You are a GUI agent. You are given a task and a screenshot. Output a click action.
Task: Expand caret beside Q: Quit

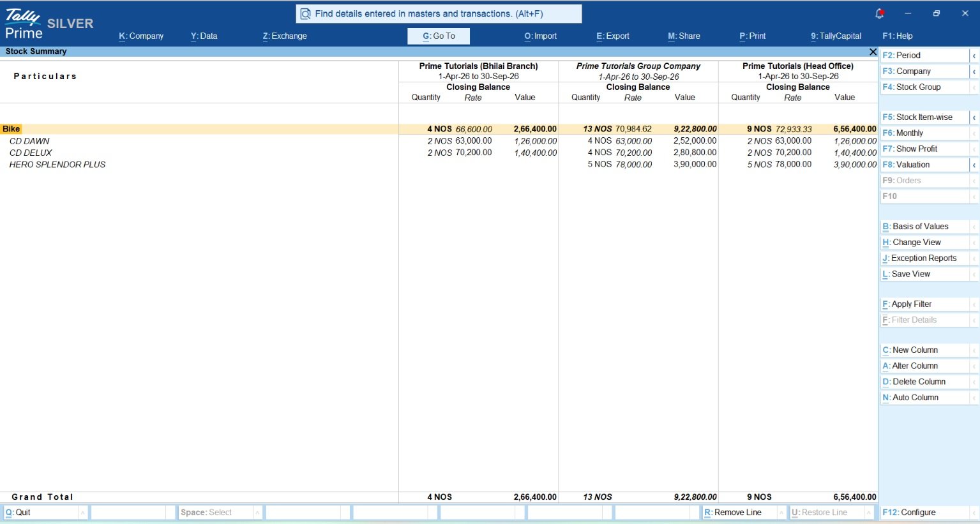(83, 513)
